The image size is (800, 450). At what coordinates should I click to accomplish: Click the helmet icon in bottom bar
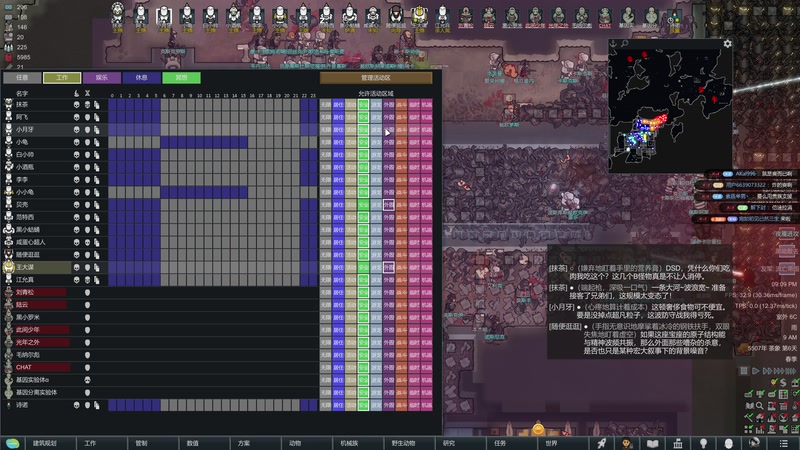point(754,443)
